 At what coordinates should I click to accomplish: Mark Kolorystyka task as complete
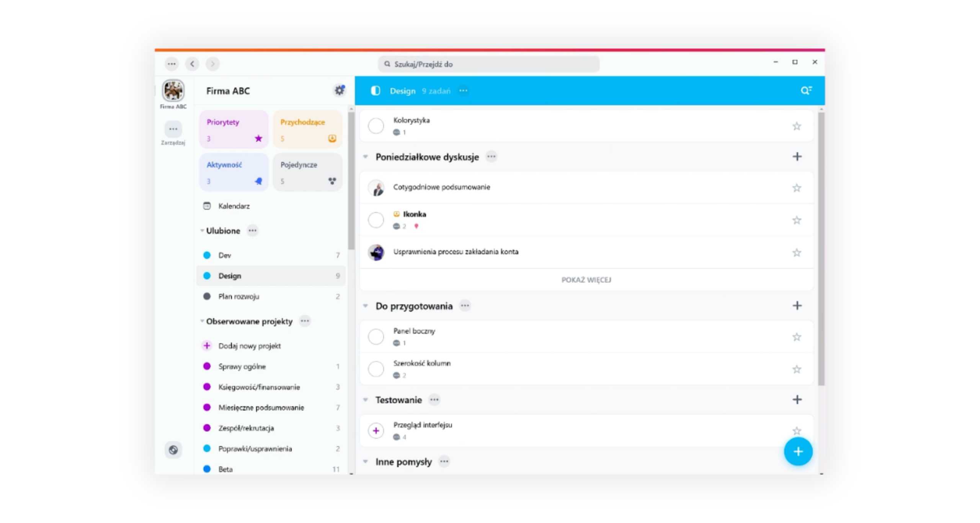376,126
